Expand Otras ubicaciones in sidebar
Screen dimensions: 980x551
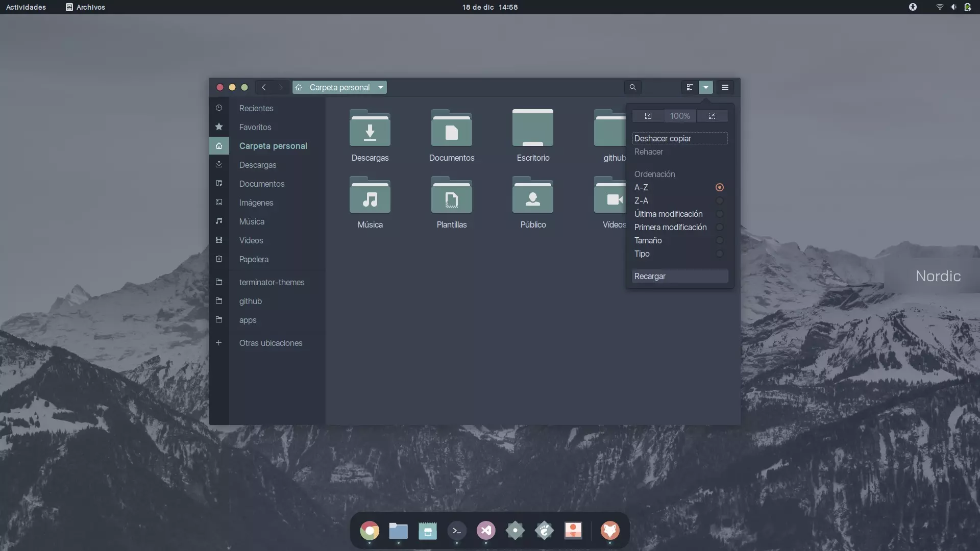271,342
